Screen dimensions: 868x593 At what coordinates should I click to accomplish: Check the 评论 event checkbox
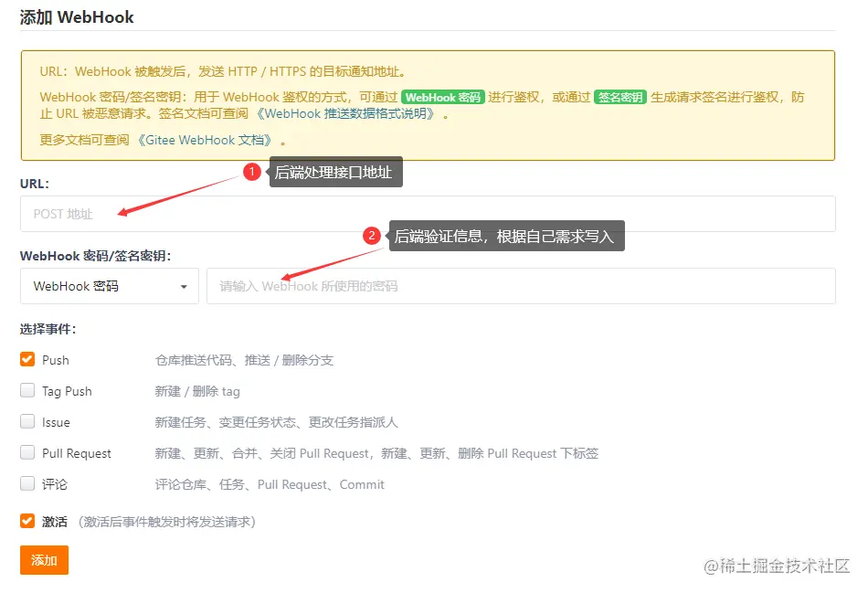pyautogui.click(x=27, y=483)
